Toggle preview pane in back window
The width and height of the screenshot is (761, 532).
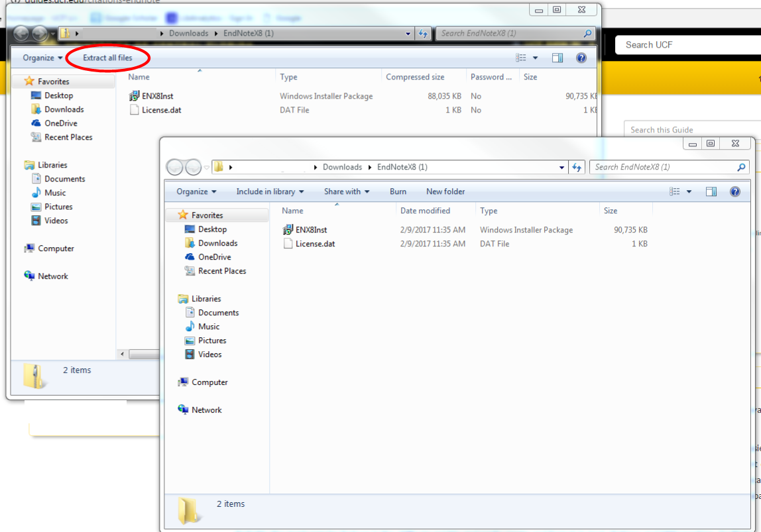point(557,58)
